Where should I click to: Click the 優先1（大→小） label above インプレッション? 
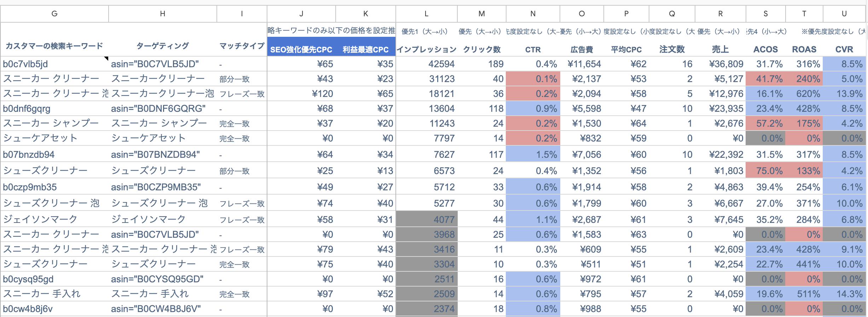click(425, 31)
